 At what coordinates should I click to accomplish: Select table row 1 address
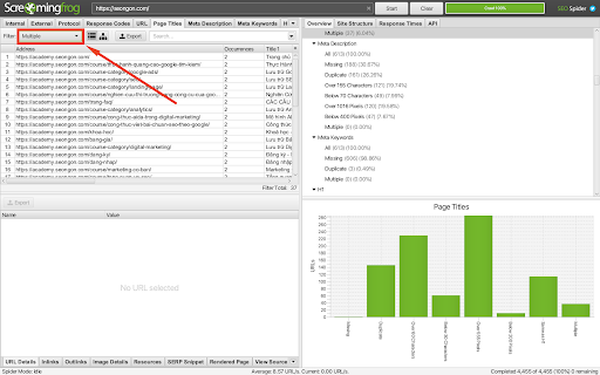[x=52, y=57]
